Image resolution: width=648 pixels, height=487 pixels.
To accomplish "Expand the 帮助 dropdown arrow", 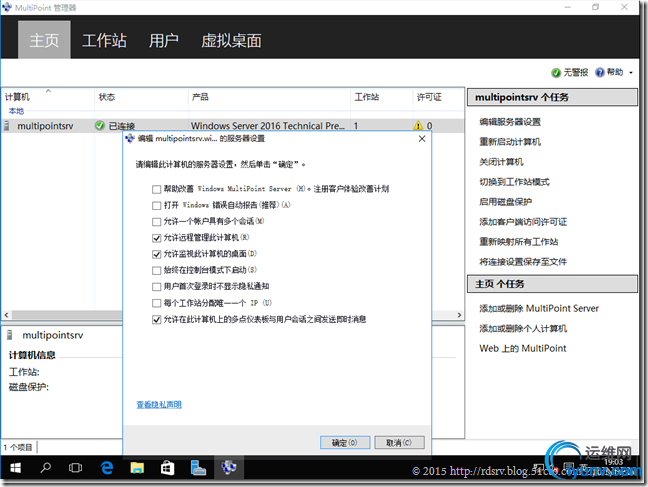I will pos(631,73).
